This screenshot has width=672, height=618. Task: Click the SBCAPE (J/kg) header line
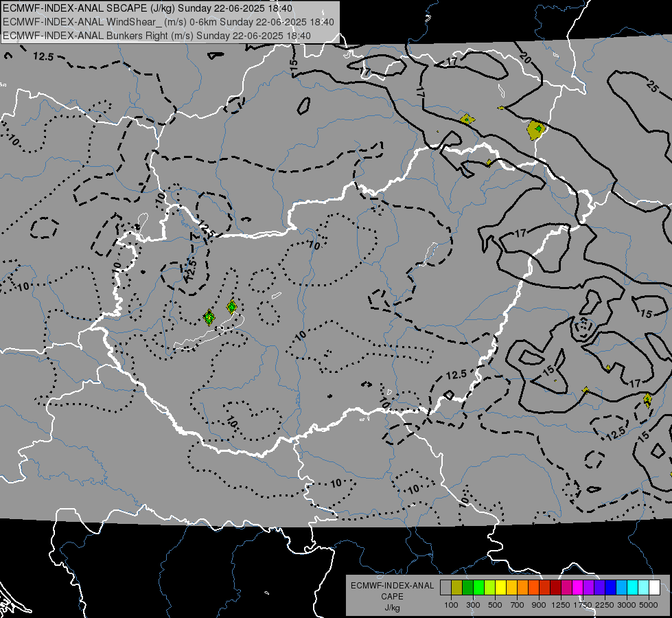148,8
